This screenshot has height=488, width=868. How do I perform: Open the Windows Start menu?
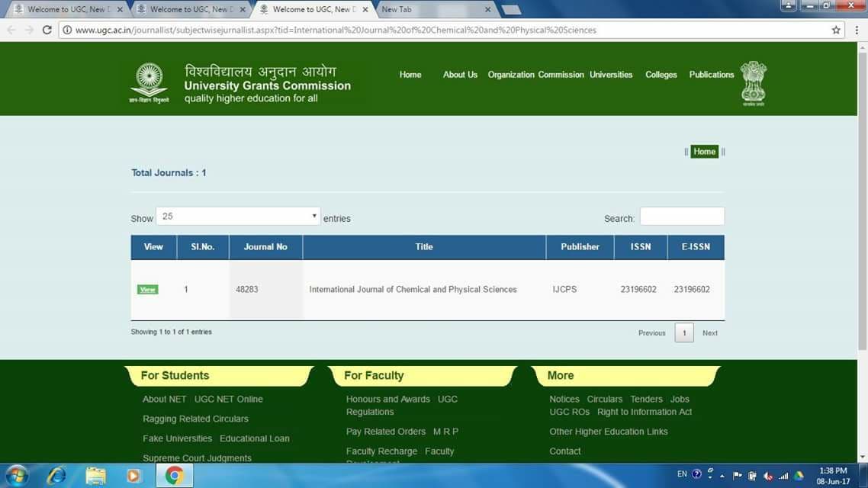click(x=16, y=476)
